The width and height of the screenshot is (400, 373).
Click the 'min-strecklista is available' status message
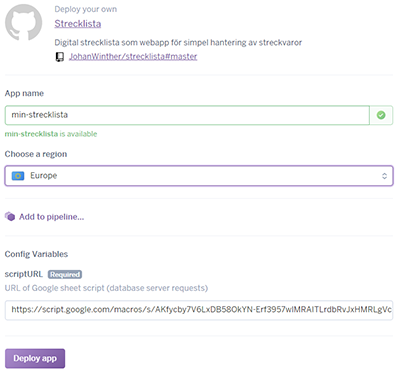(51, 134)
